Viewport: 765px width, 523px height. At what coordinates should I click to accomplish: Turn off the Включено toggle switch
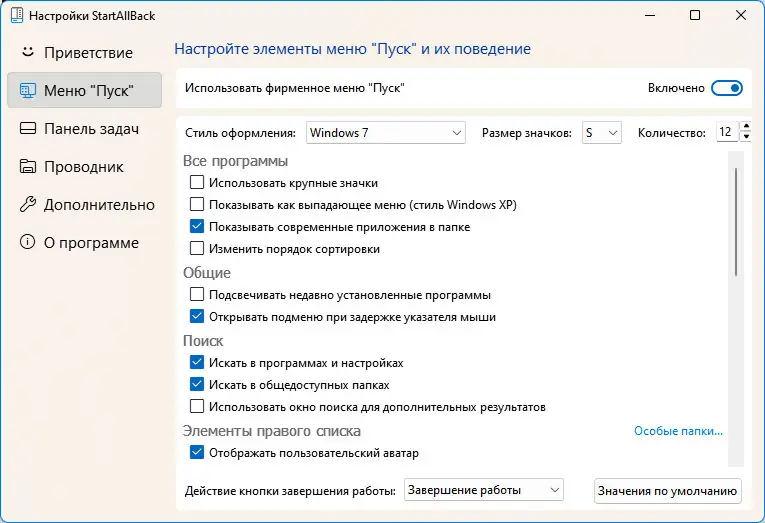727,88
